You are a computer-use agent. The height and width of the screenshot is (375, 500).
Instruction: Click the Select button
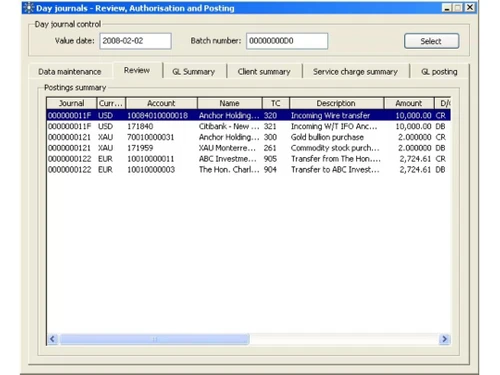(431, 41)
